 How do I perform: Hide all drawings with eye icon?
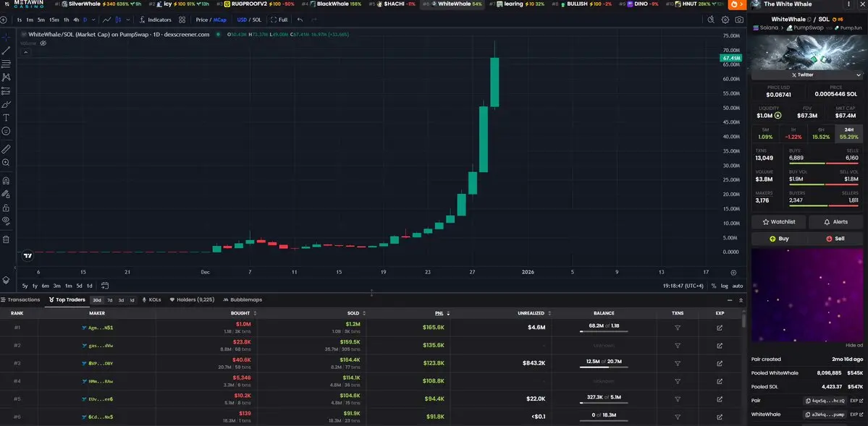[x=6, y=220]
